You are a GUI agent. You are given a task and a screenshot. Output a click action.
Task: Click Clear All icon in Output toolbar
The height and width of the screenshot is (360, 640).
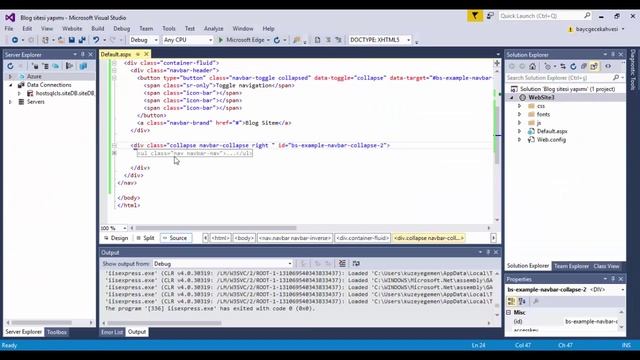(x=342, y=264)
